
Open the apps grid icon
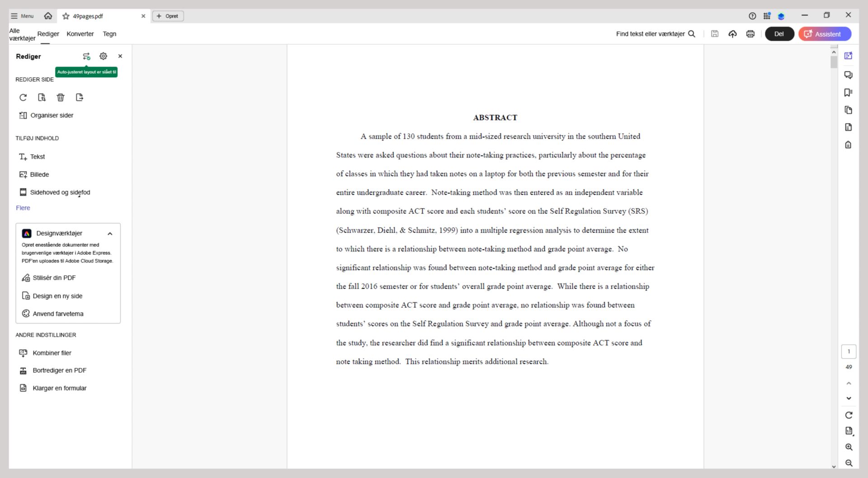pos(767,16)
